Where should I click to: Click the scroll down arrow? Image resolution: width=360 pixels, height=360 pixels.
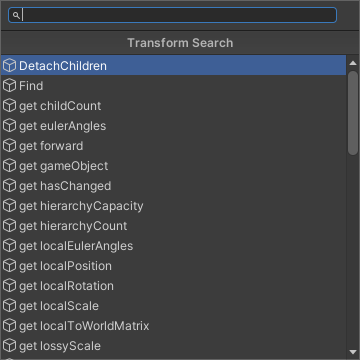coord(353,352)
